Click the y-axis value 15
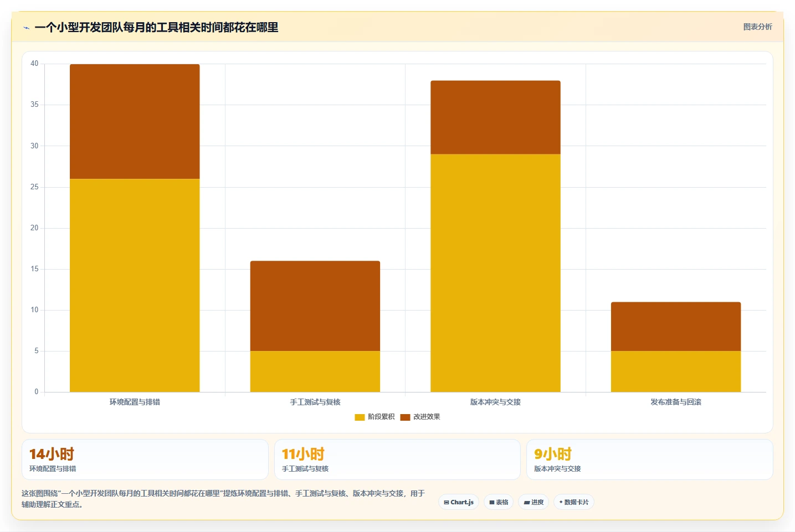The image size is (795, 532). coord(34,269)
